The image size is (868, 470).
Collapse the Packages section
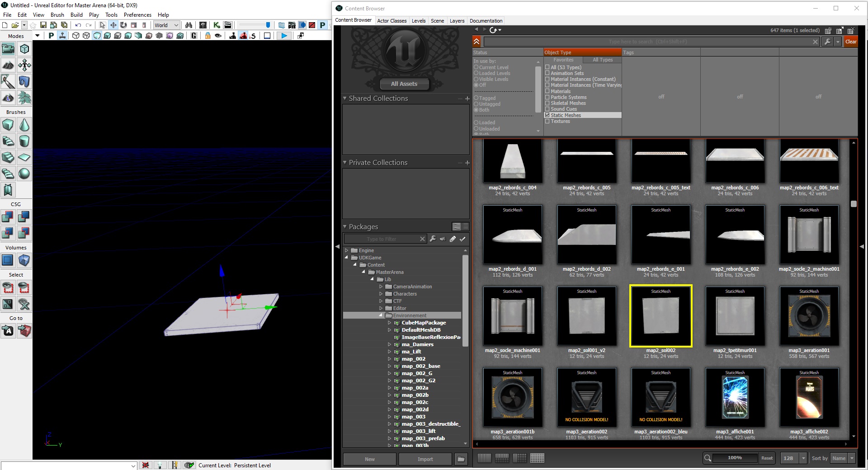345,226
